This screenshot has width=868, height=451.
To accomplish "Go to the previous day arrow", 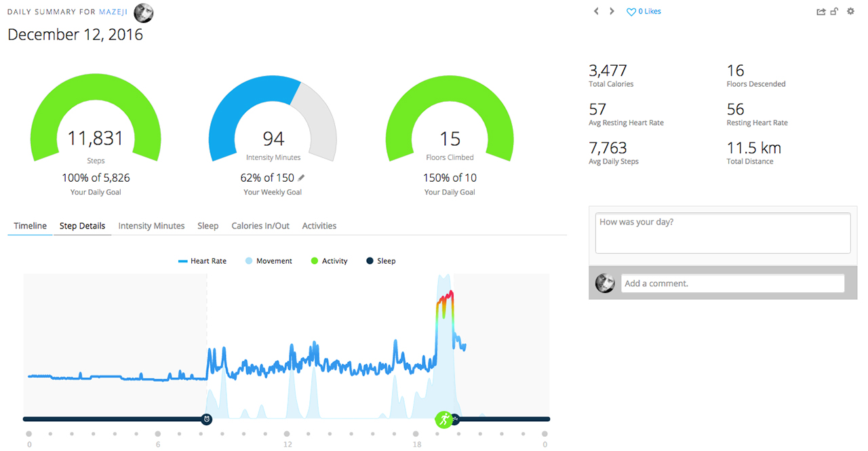I will click(x=596, y=12).
